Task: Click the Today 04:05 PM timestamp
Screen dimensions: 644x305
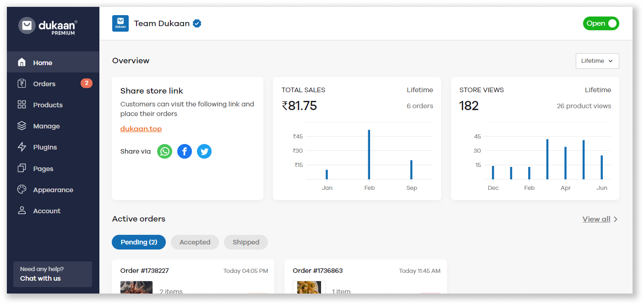Action: pyautogui.click(x=246, y=271)
